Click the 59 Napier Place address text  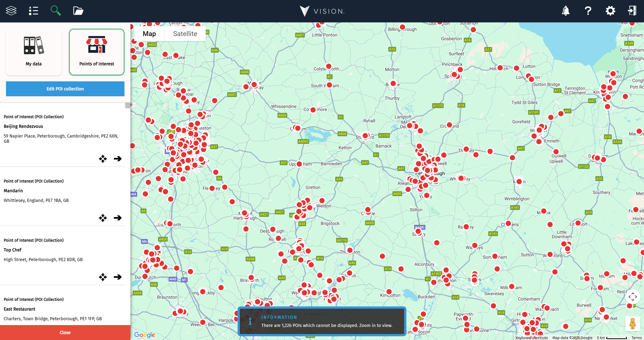coord(61,138)
